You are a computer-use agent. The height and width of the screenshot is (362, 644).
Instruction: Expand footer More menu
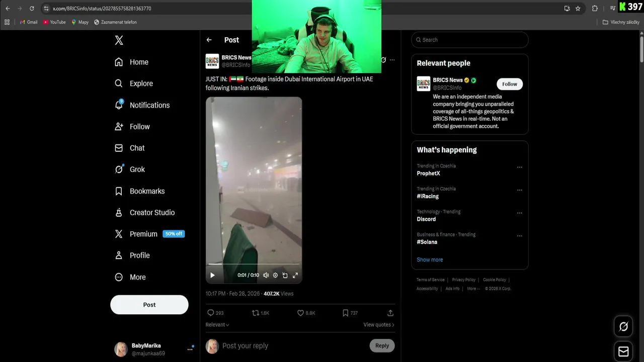(x=473, y=289)
